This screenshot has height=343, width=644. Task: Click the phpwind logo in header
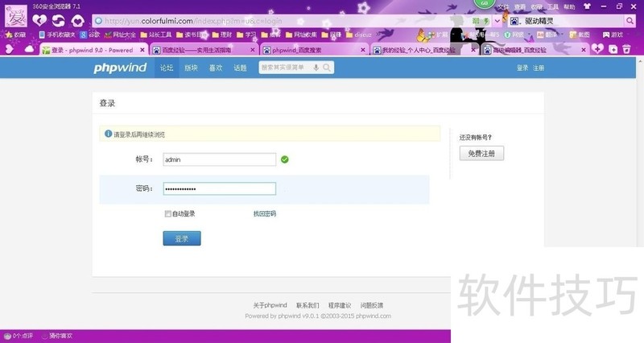121,68
